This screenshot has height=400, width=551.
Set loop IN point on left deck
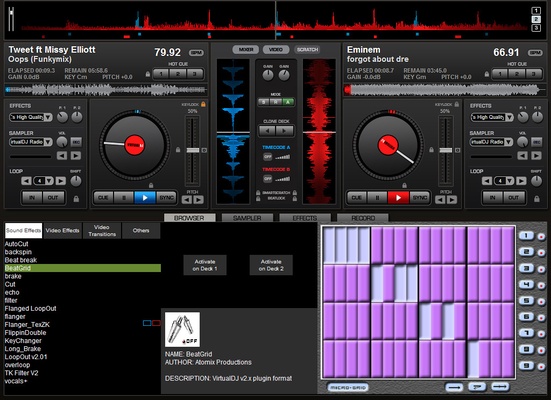tap(32, 198)
